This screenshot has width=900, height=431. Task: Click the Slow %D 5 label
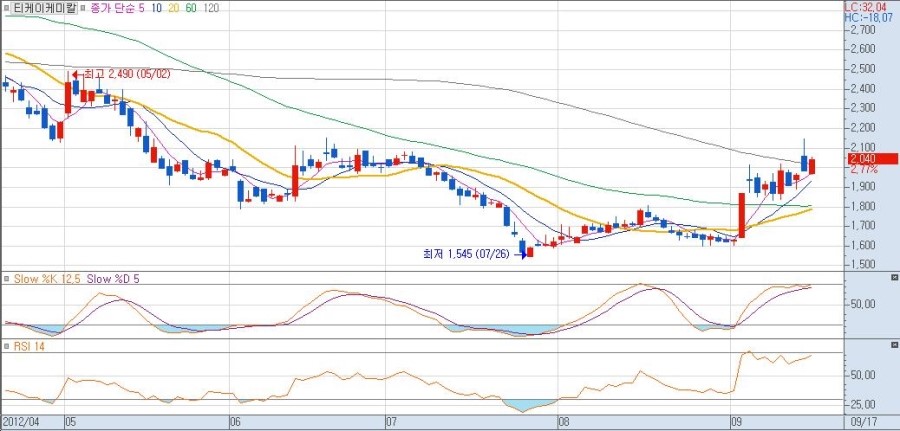pos(112,279)
